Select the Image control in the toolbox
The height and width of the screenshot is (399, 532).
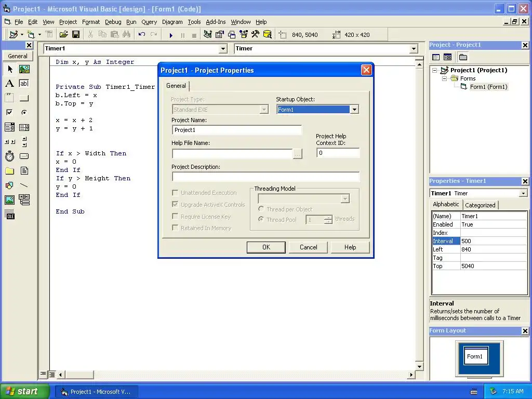10,200
